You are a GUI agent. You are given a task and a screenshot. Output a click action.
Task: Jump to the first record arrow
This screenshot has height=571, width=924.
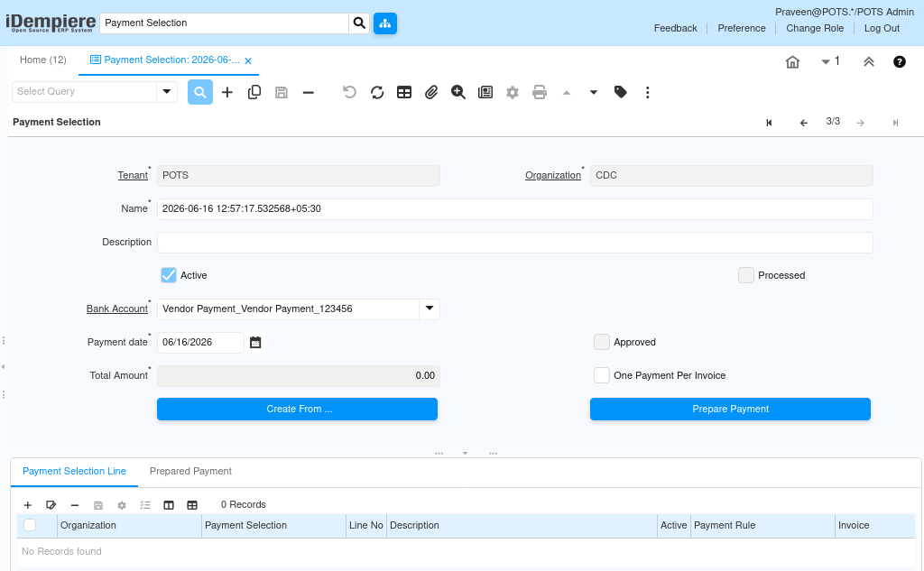point(769,123)
